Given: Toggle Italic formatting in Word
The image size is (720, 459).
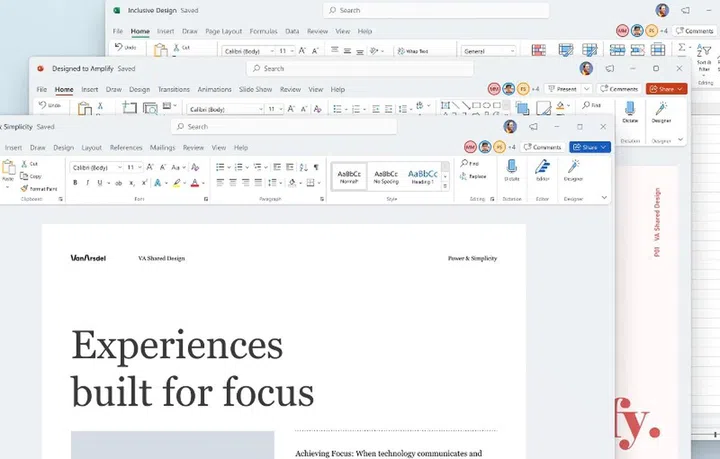Looking at the screenshot, I should click(x=87, y=183).
